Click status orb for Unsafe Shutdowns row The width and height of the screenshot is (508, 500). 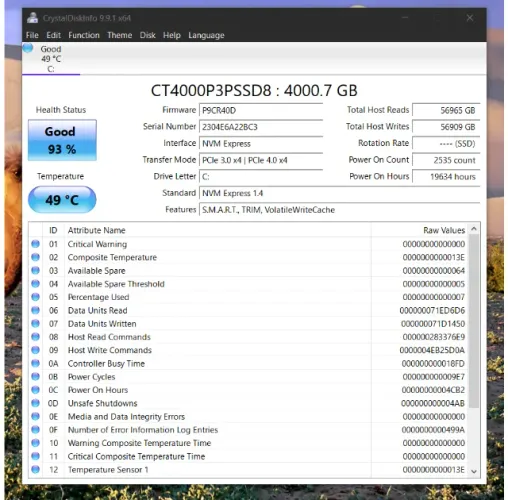click(x=35, y=403)
